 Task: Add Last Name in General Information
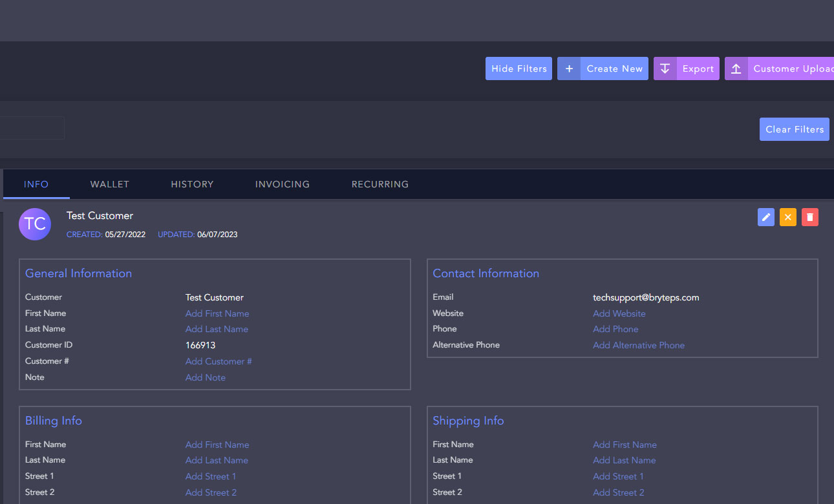coord(217,329)
